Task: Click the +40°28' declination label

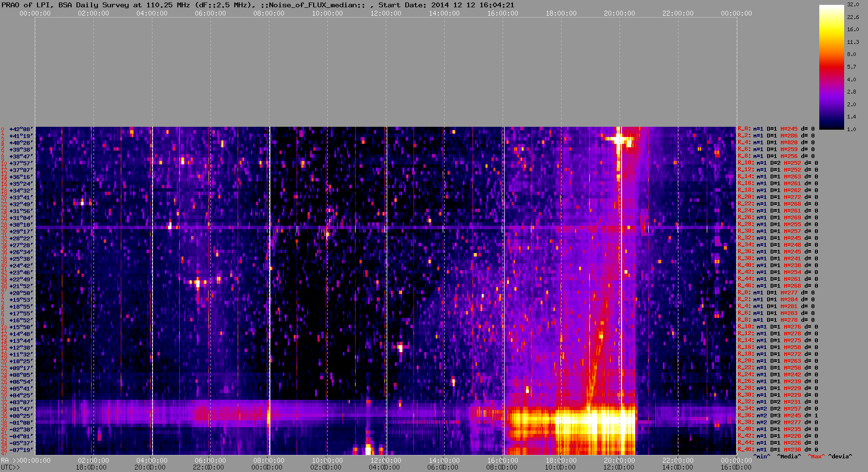Action: tap(21, 143)
